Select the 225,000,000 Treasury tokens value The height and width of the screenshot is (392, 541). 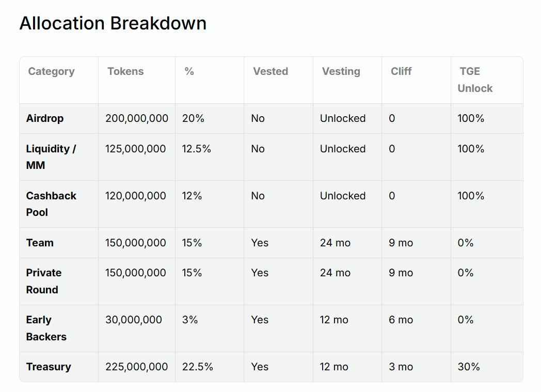click(x=137, y=367)
